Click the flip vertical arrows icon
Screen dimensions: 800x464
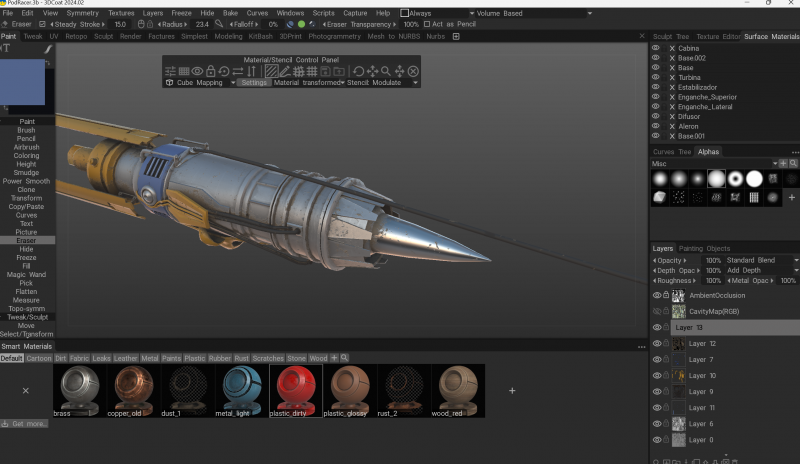pos(251,71)
